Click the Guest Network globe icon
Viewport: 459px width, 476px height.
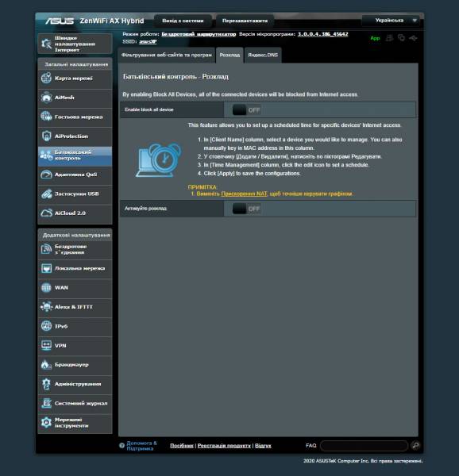coord(47,117)
